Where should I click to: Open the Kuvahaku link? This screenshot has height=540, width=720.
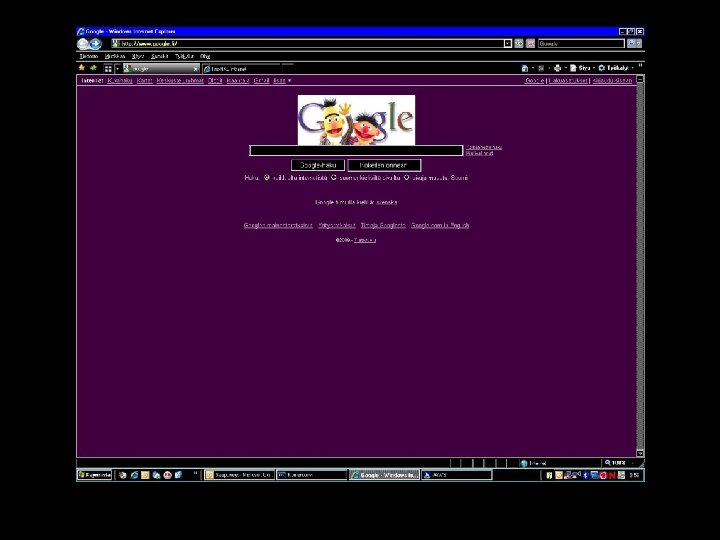(x=120, y=81)
